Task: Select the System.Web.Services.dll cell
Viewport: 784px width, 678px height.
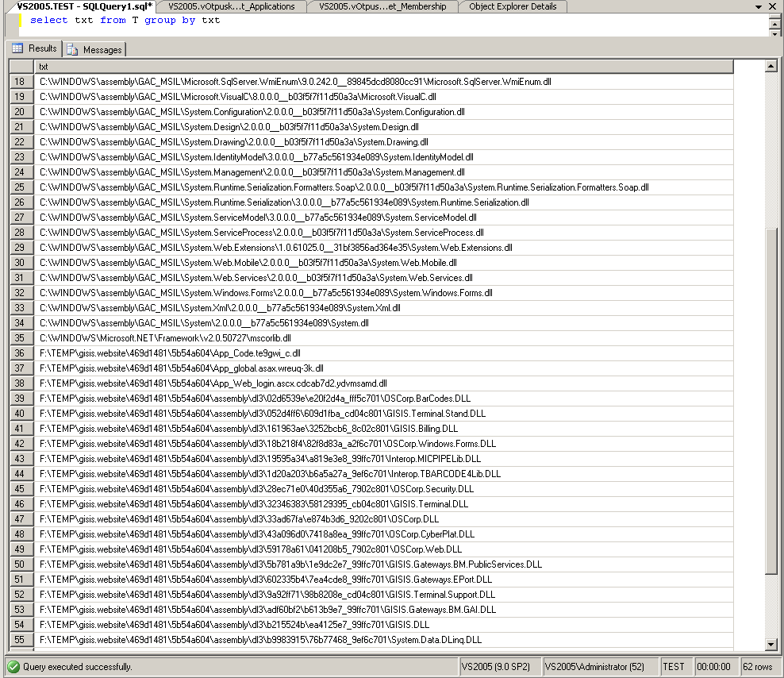Action: click(x=383, y=278)
